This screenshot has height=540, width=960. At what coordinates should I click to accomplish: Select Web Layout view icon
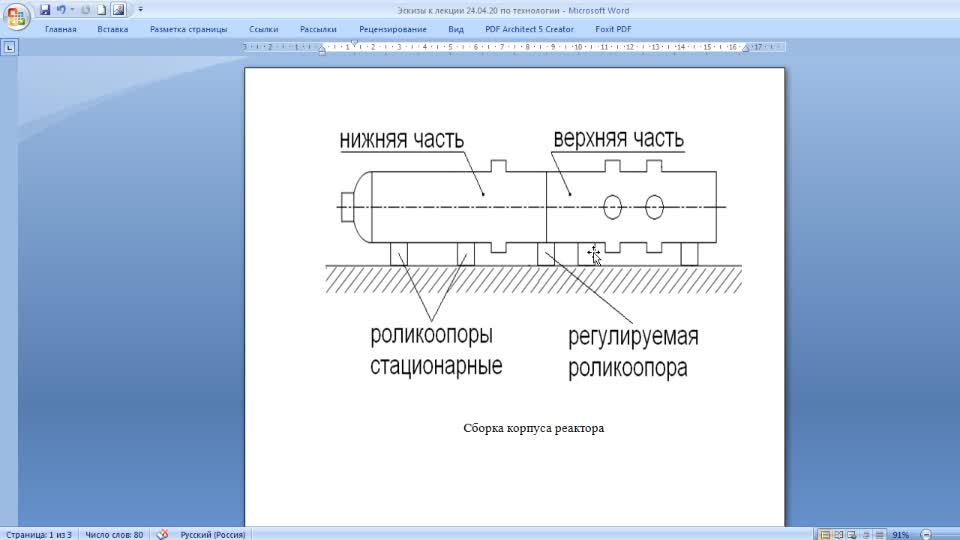852,534
